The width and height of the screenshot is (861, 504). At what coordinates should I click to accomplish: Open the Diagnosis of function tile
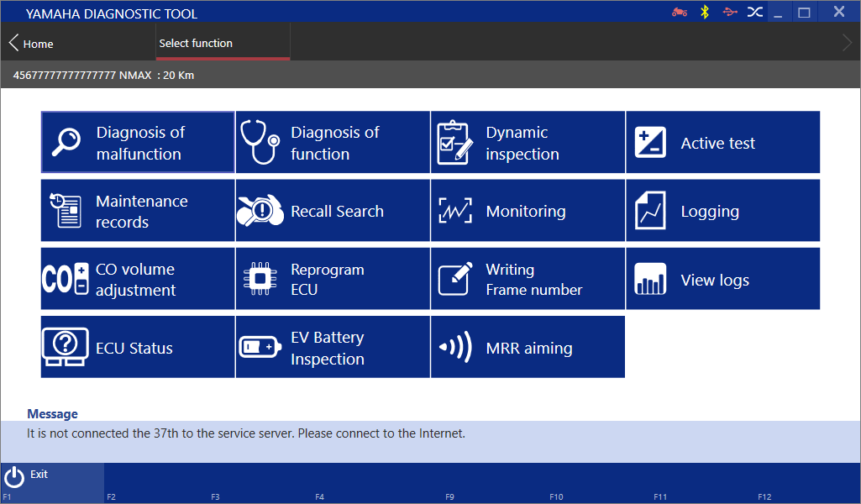tap(333, 142)
